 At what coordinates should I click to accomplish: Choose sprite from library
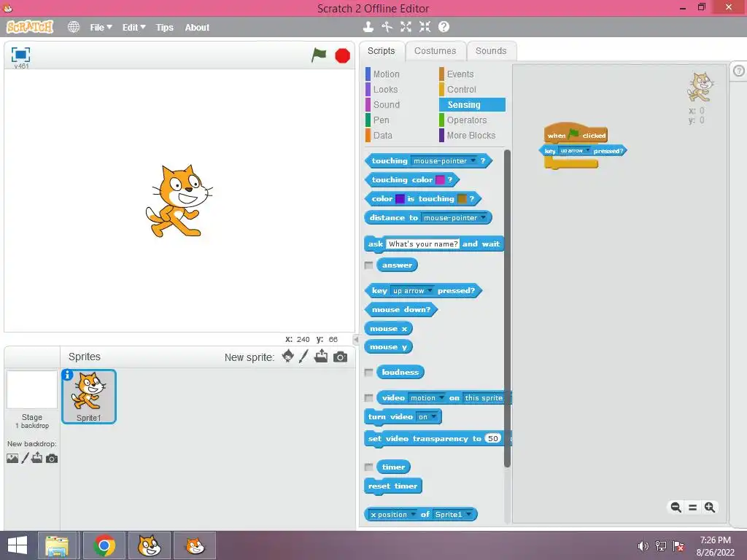(287, 356)
